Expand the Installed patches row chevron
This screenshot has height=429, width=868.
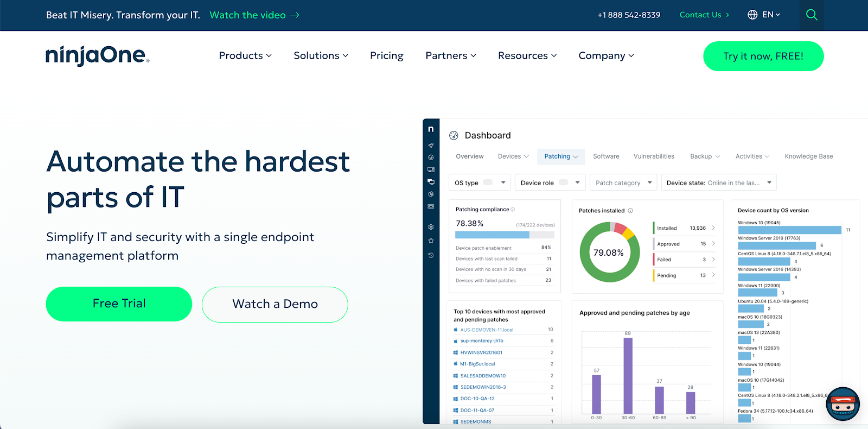[713, 228]
